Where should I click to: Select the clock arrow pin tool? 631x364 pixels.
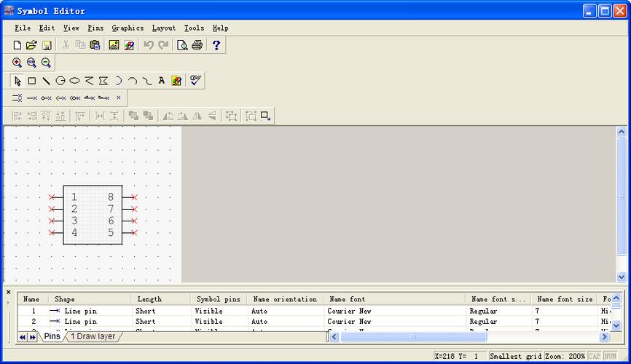click(60, 98)
